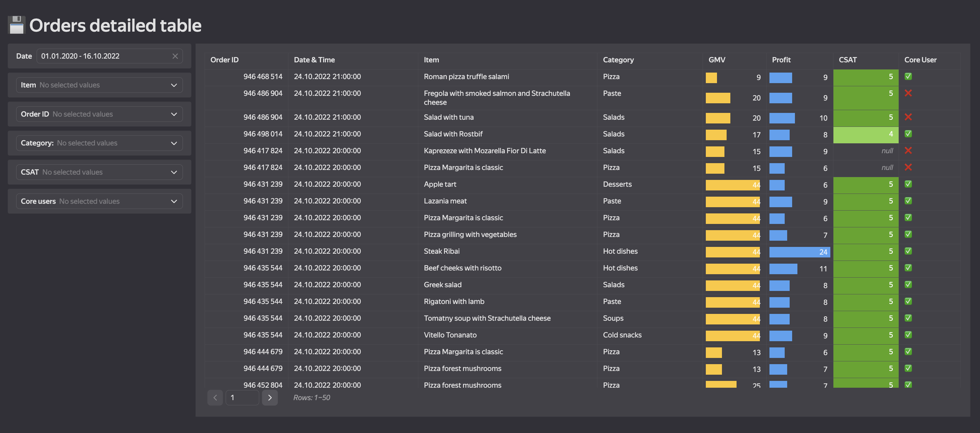Viewport: 980px width, 433px height.
Task: Expand the Category filter dropdown
Action: pos(99,143)
